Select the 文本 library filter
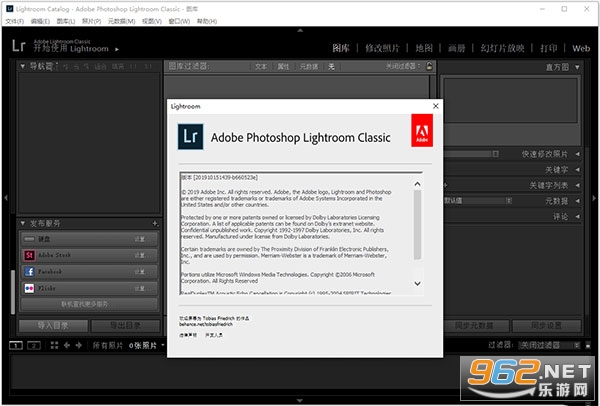The width and height of the screenshot is (600, 406). 261,67
